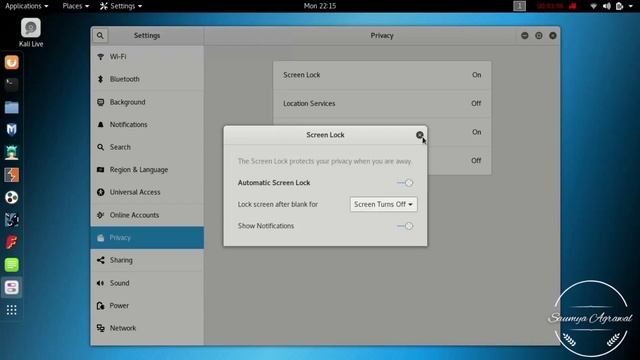640x360 pixels.
Task: Select Search in the Settings sidebar
Action: 147,147
